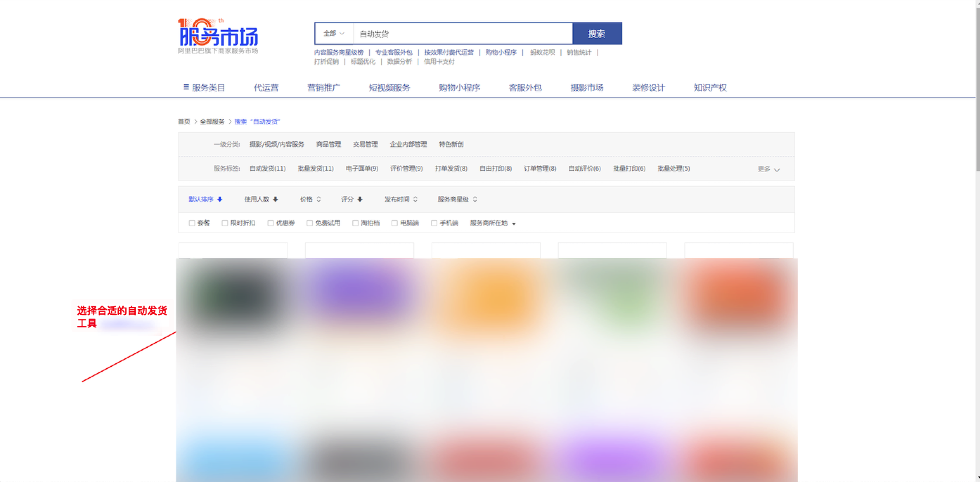Click 专业客服外包 link
Screen dimensions: 980x482
(394, 52)
